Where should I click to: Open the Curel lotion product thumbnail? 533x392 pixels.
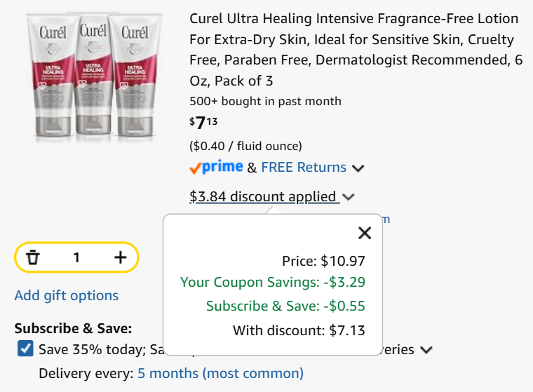pos(94,75)
